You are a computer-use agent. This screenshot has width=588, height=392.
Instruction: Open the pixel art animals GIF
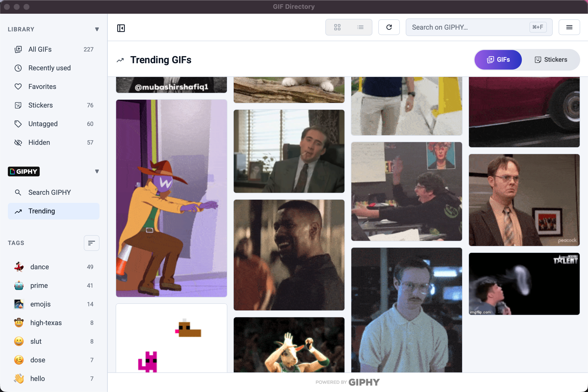coord(171,338)
